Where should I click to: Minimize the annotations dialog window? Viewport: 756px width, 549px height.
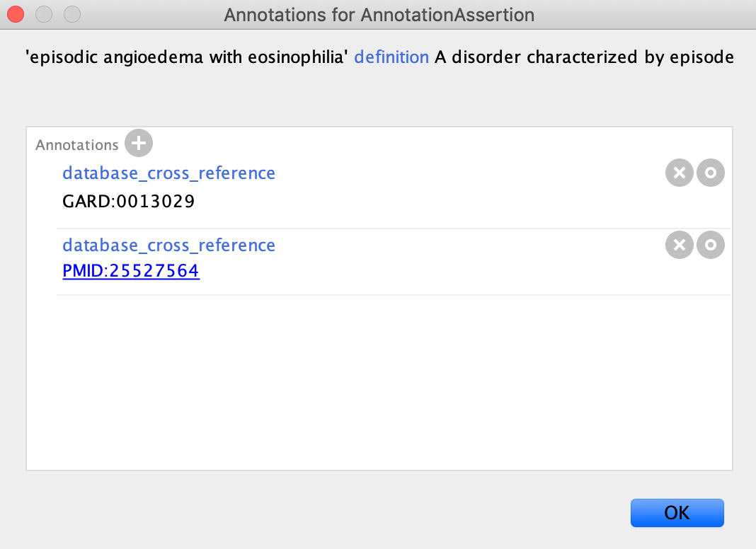coord(44,14)
